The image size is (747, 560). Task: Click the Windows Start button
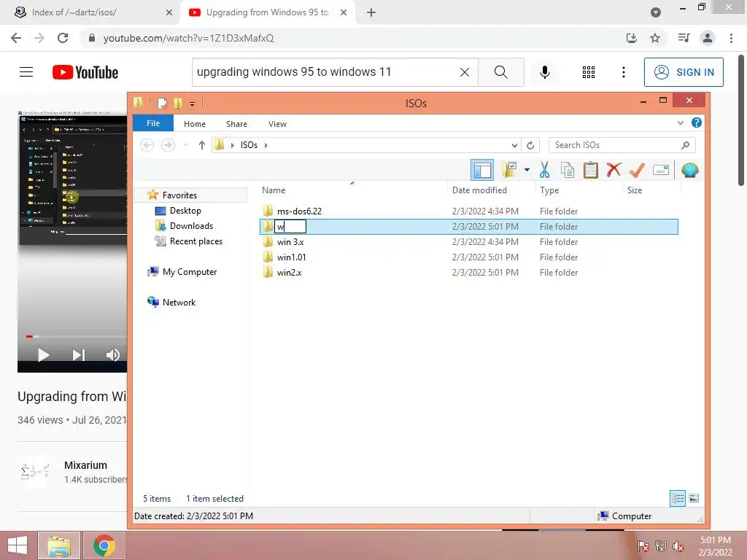coord(18,545)
